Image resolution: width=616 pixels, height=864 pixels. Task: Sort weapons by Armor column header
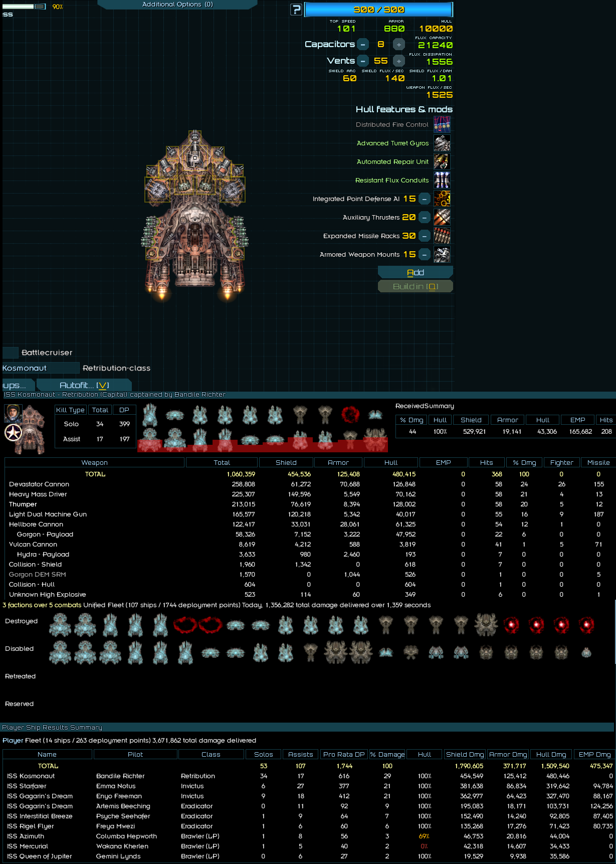click(x=338, y=462)
